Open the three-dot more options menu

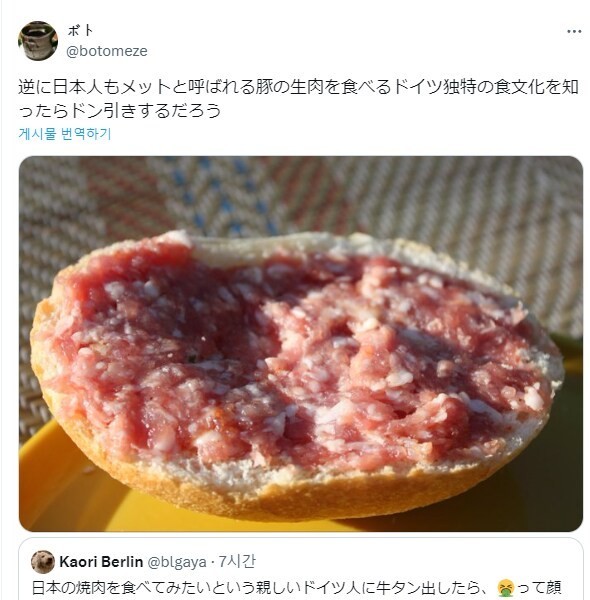[x=574, y=32]
